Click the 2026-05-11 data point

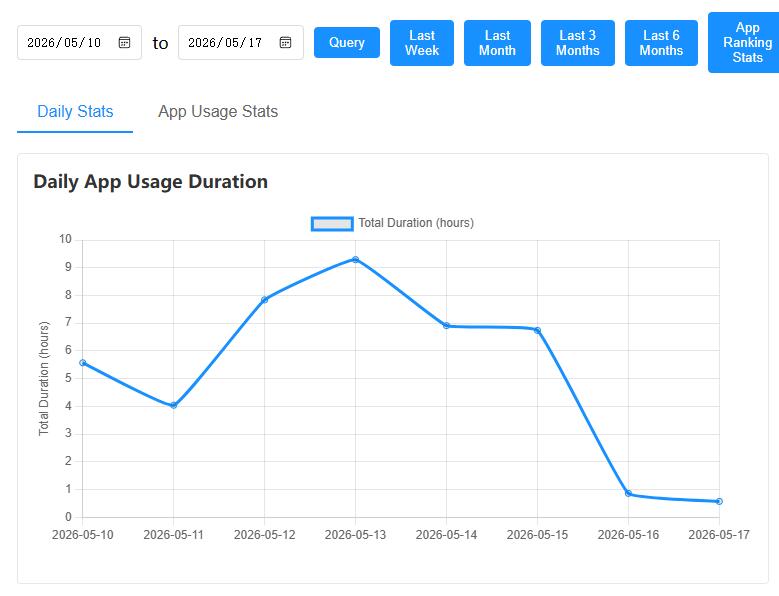point(173,405)
